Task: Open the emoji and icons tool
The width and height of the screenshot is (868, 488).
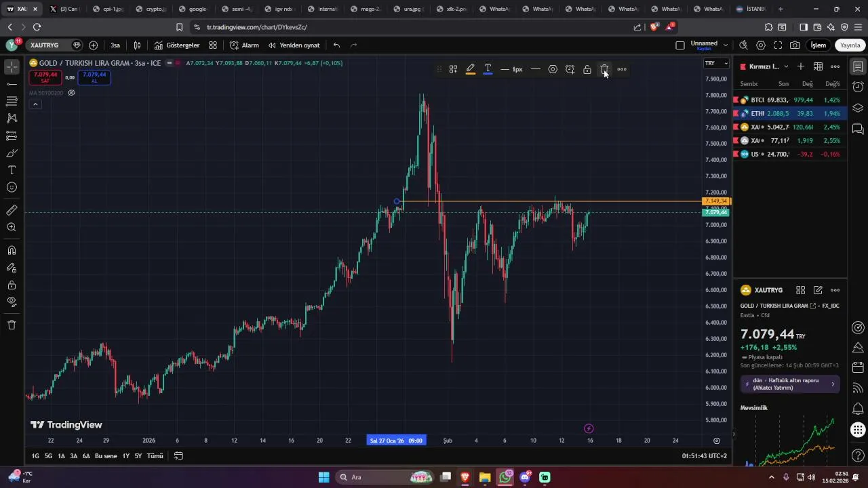Action: click(12, 187)
